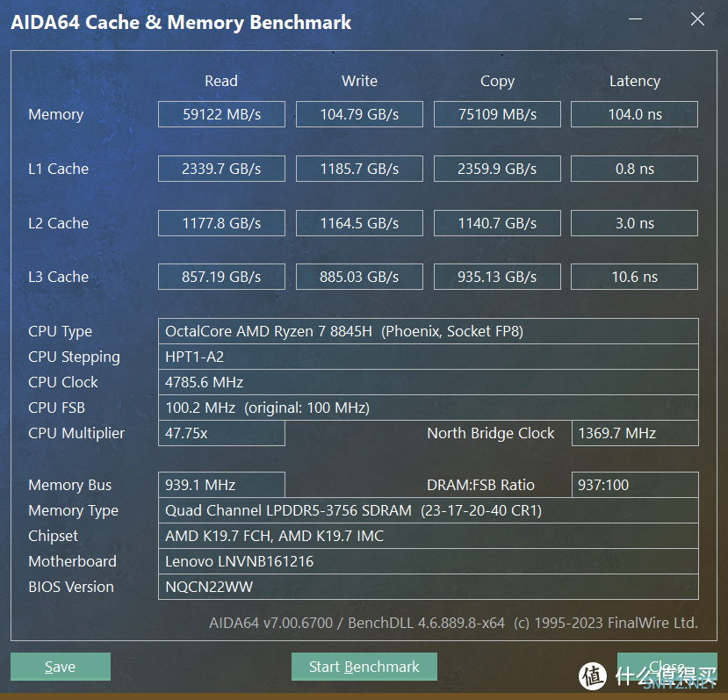
Task: Click the L2 Cache Write value box
Action: tap(359, 223)
